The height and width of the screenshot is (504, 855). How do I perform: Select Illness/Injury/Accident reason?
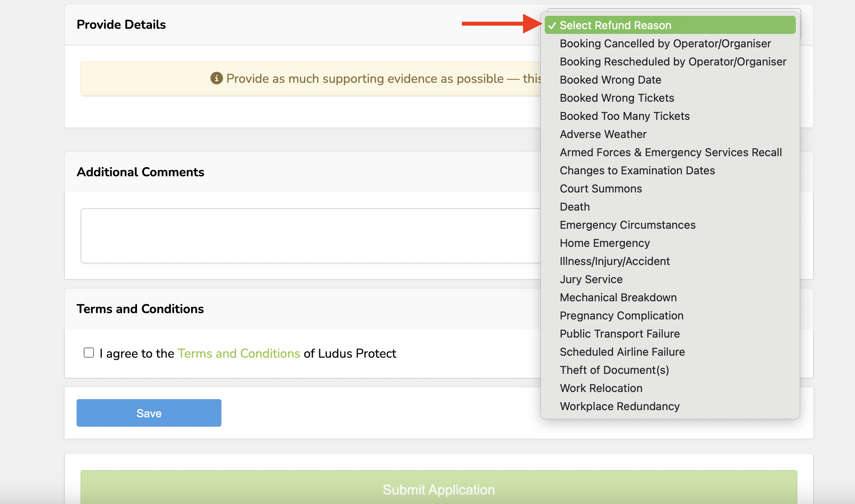click(615, 261)
